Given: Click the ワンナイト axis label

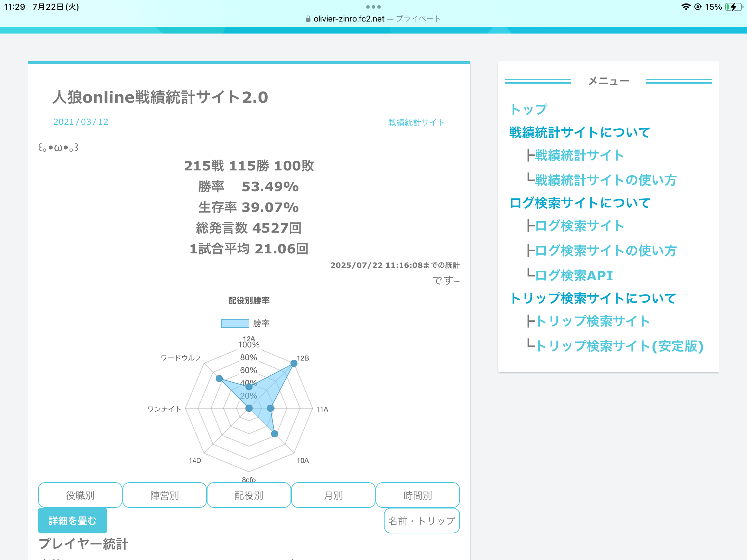Looking at the screenshot, I should pyautogui.click(x=165, y=409).
